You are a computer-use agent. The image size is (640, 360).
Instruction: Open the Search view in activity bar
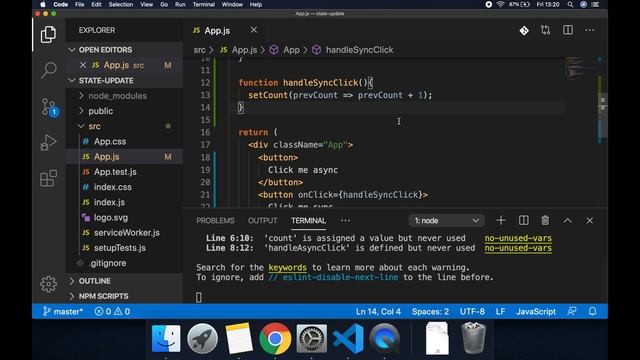pyautogui.click(x=48, y=70)
